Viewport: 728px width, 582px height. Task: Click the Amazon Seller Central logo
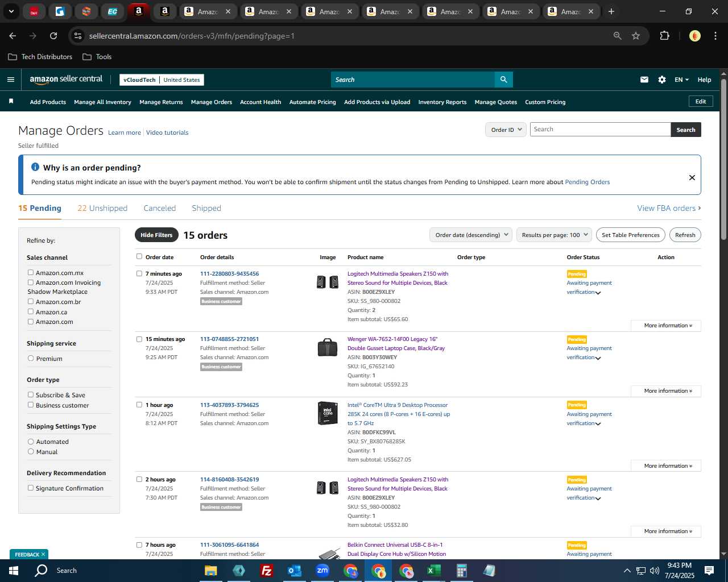(x=66, y=80)
